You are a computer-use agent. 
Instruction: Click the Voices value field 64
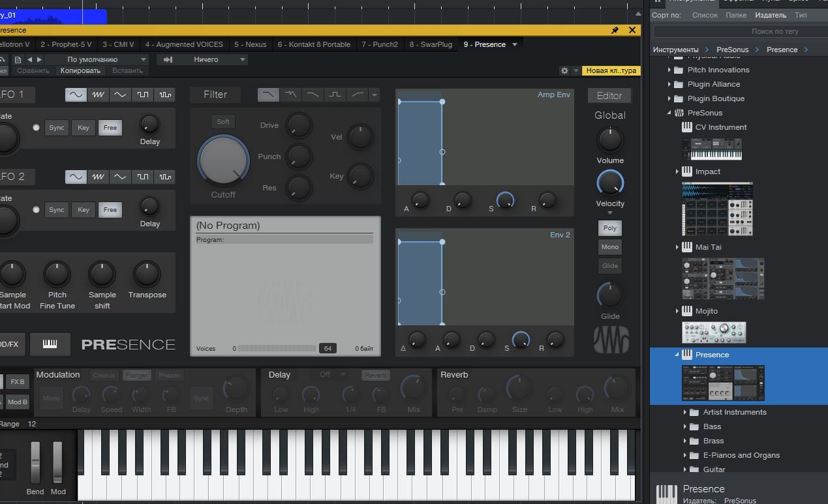point(328,349)
